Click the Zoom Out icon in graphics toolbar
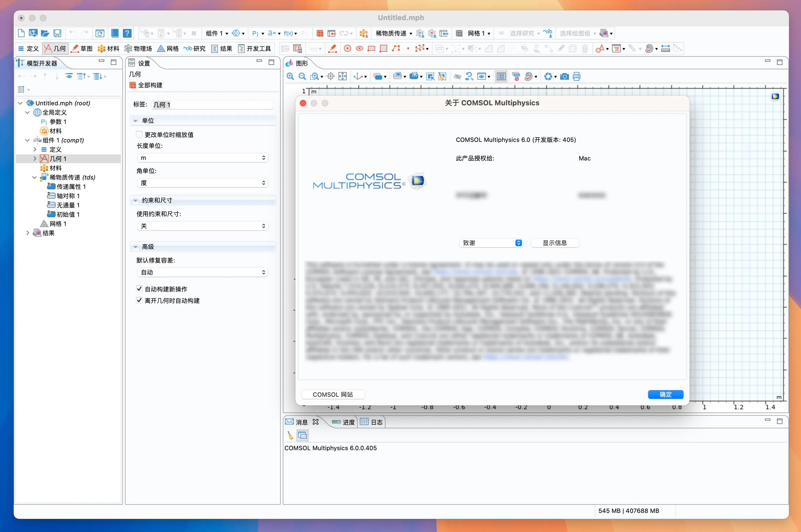This screenshot has width=801, height=532. (302, 76)
